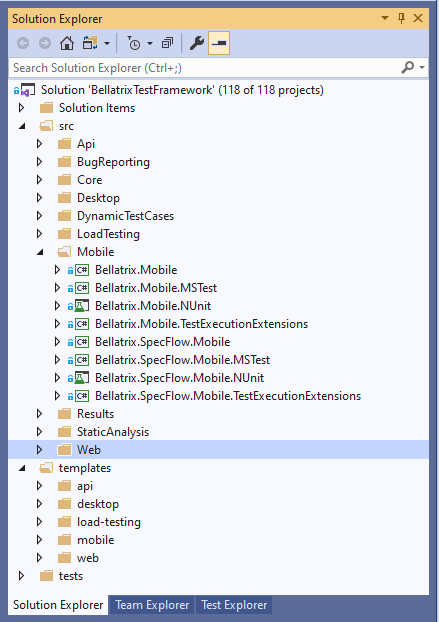Expand the BugReporting folder
This screenshot has height=622, width=439.
click(40, 161)
